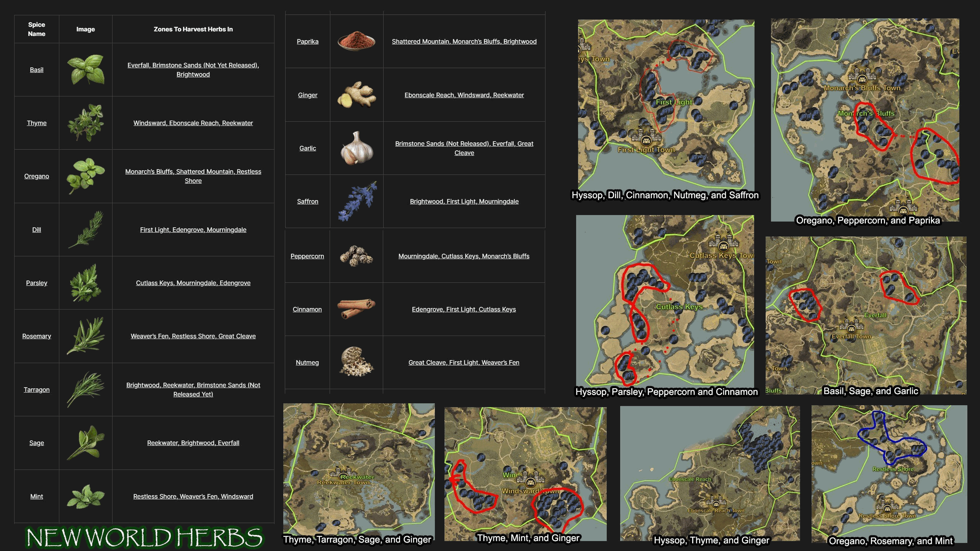The height and width of the screenshot is (551, 980).
Task: Click "Brightwood, First Light, Mourningdale" zones link
Action: pos(464,201)
